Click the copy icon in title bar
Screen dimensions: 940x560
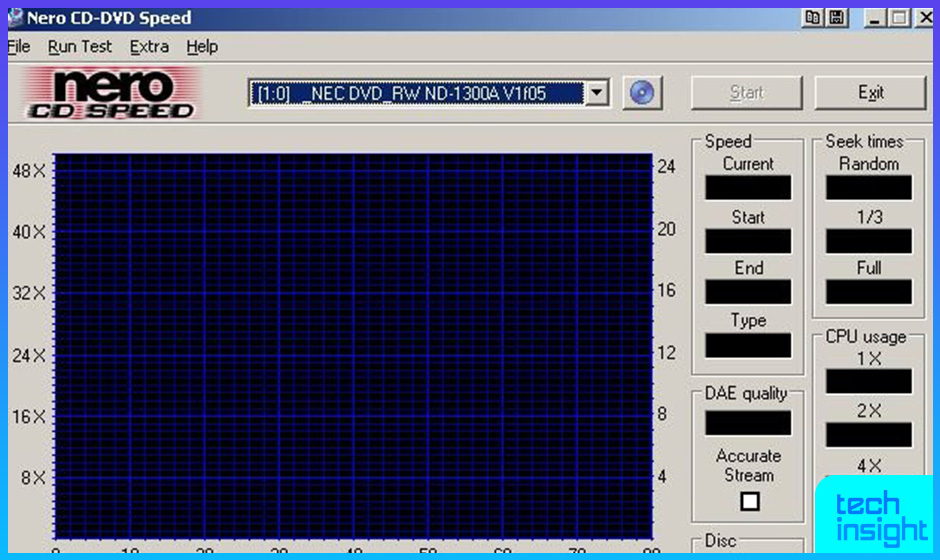tap(813, 18)
